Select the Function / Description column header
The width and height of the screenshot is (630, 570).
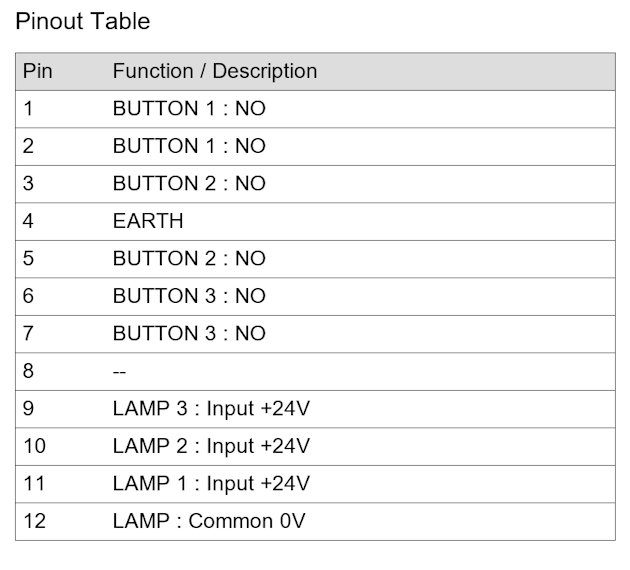point(215,71)
